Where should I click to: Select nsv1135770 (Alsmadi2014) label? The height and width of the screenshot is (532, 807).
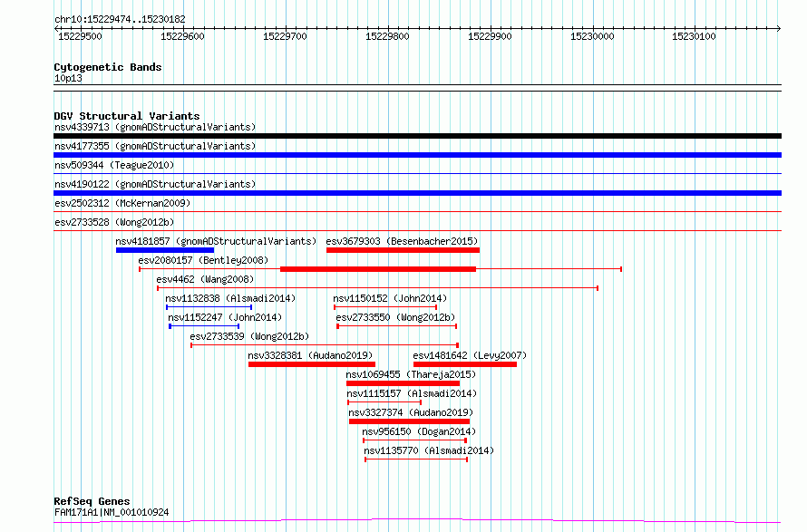coord(429,450)
